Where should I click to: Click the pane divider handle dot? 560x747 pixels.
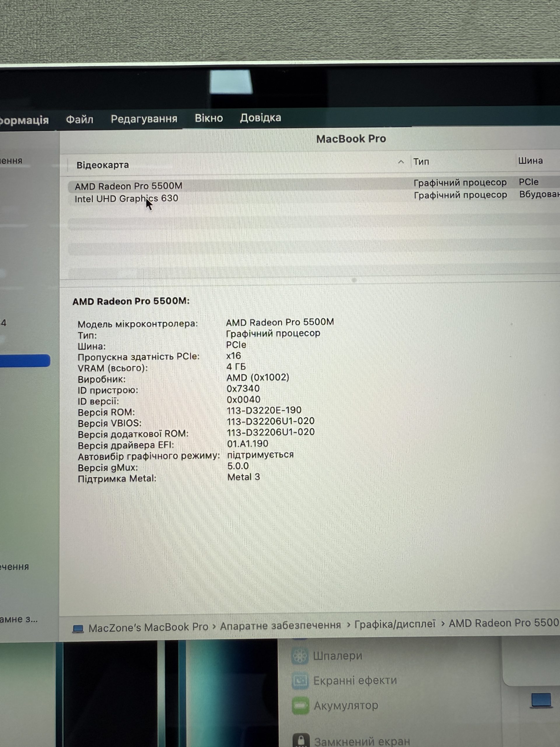[x=354, y=280]
